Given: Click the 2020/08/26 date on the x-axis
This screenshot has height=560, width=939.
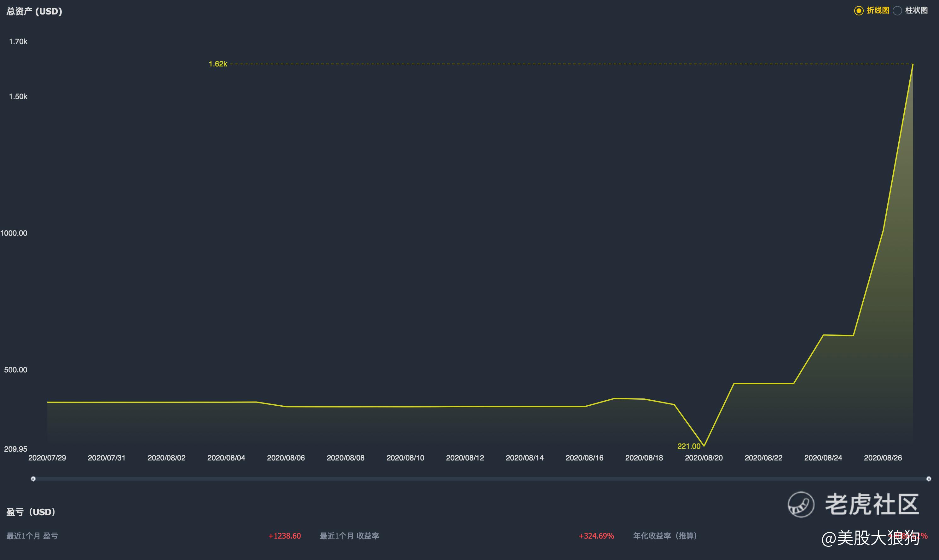Looking at the screenshot, I should coord(883,458).
